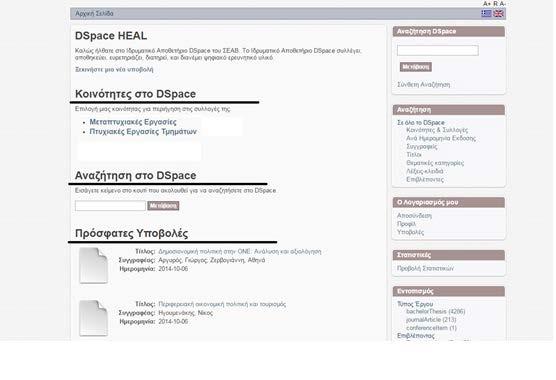Click the author 'Ηγουμενάκης, Νίκος'
The width and height of the screenshot is (556, 380).
[x=185, y=313]
